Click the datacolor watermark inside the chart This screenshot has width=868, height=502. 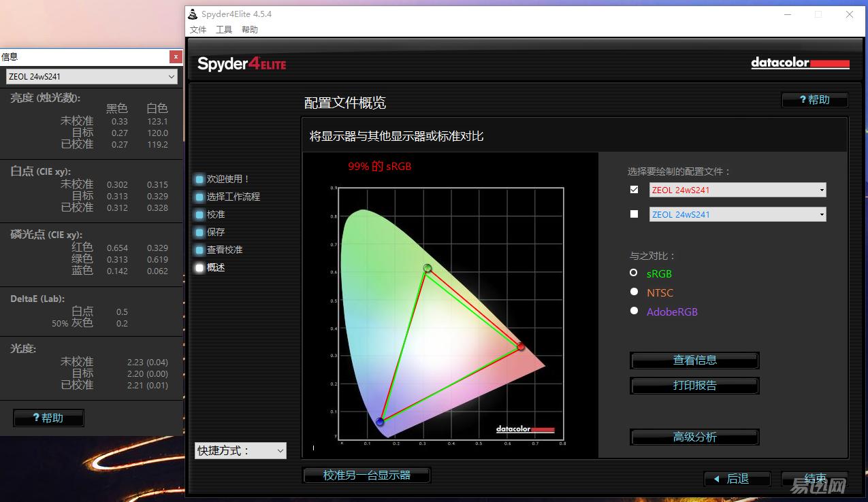tap(525, 429)
